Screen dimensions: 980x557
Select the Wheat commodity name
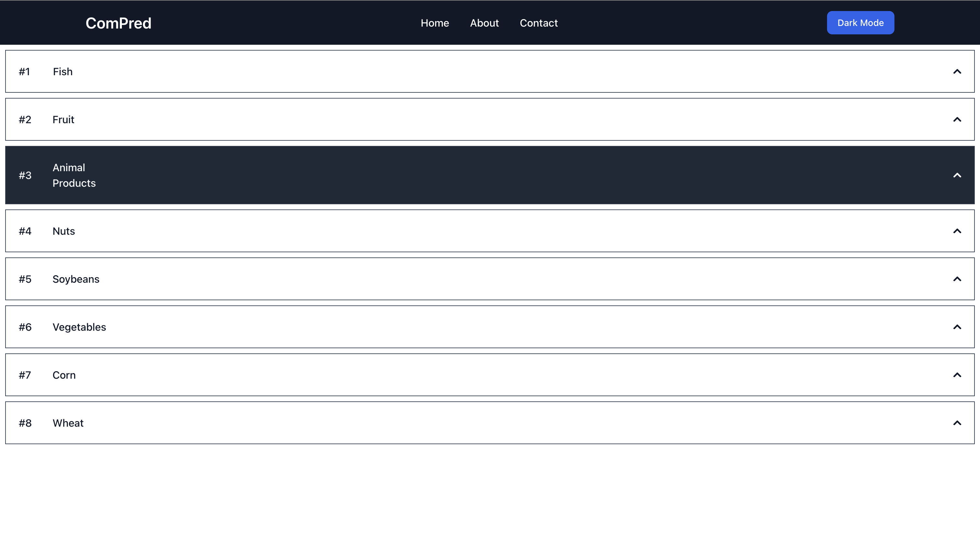[x=68, y=423]
